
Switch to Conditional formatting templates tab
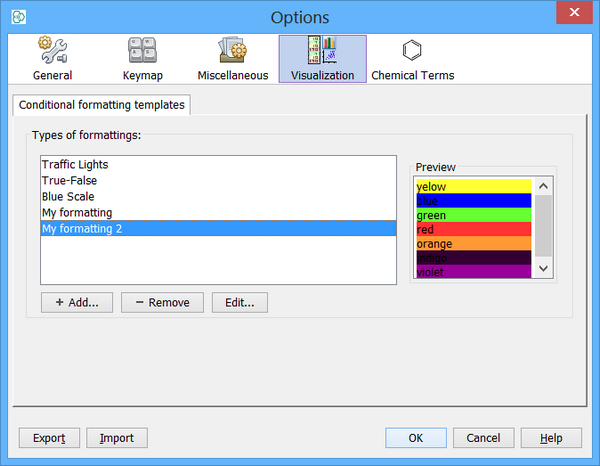[x=102, y=105]
